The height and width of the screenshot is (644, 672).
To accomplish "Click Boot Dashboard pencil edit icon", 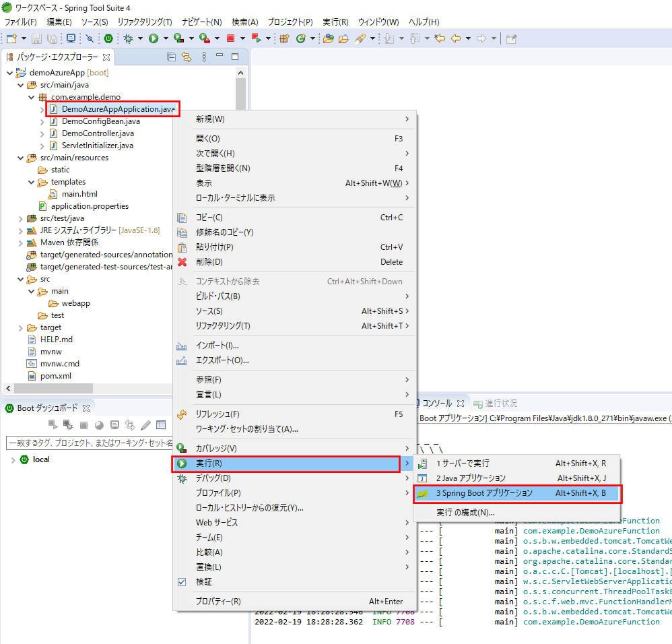I will point(145,425).
